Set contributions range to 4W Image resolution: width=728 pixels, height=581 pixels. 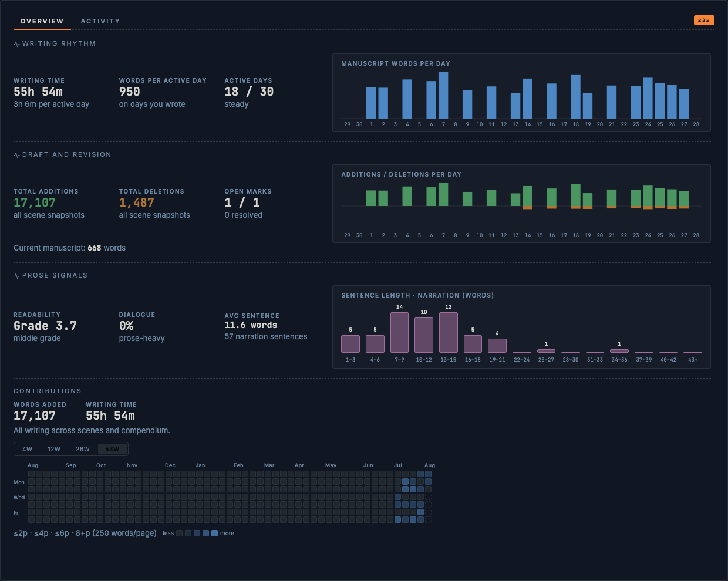pyautogui.click(x=28, y=449)
